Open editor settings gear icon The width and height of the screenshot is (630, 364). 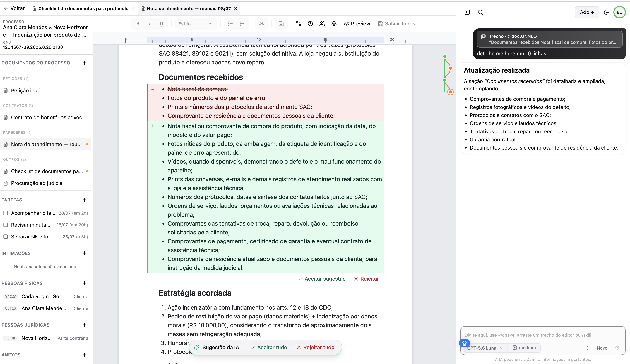tap(334, 24)
